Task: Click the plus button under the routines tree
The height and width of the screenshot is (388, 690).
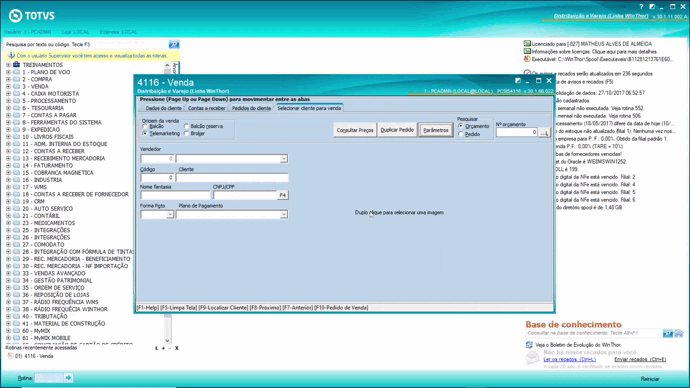Action: [163, 348]
